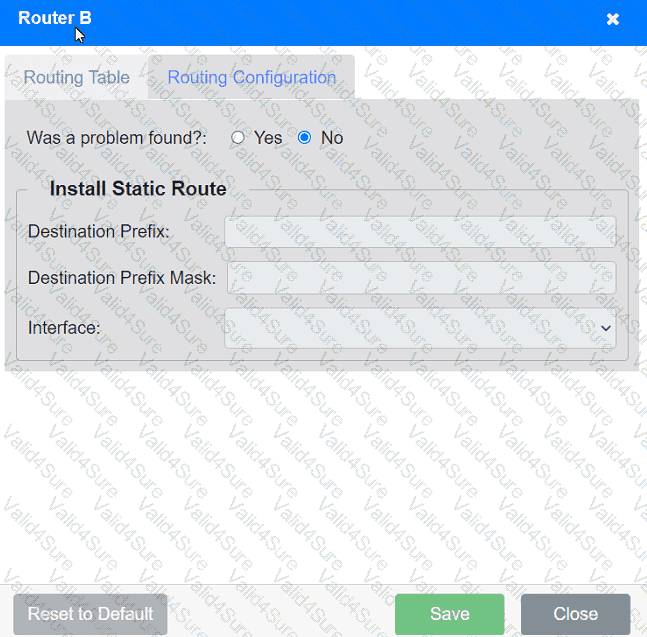Focus the Destination Prefix input field
This screenshot has height=637, width=647.
420,231
